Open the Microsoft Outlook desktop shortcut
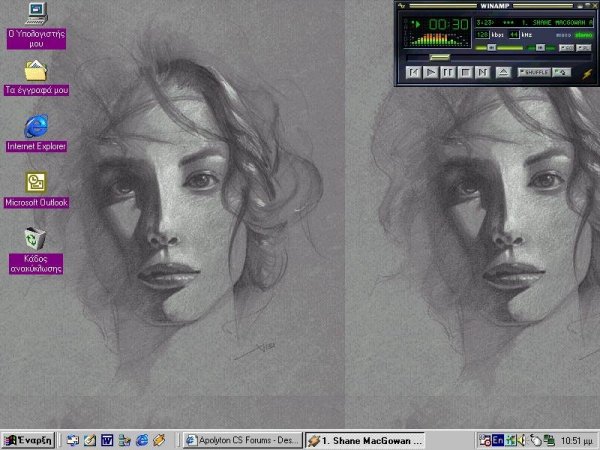Viewport: 600px width, 450px height. 36,183
